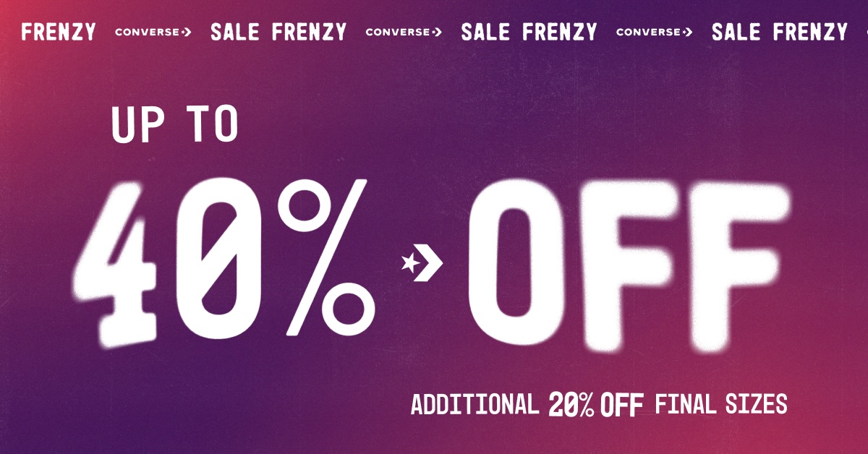
Task: Click the leftmost Converse logo in top marquee
Action: click(x=153, y=32)
